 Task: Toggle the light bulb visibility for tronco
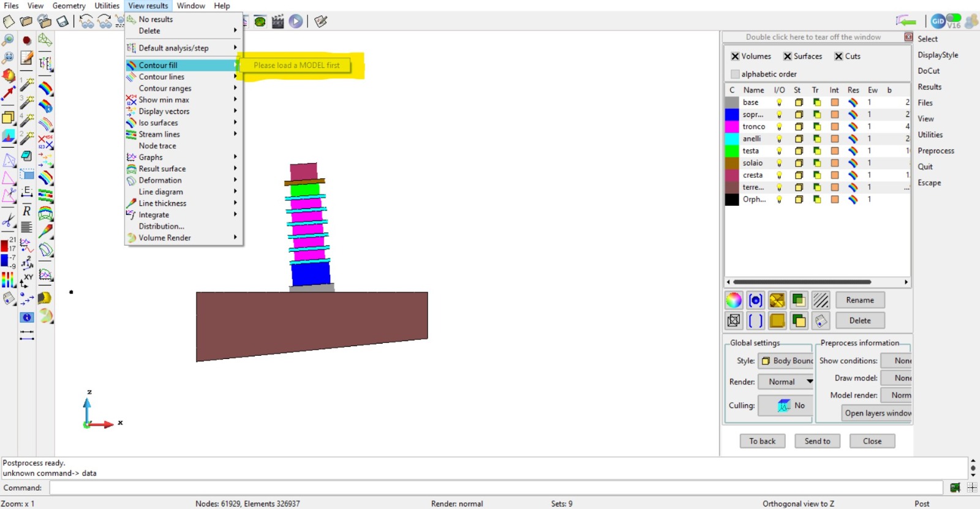pyautogui.click(x=779, y=127)
